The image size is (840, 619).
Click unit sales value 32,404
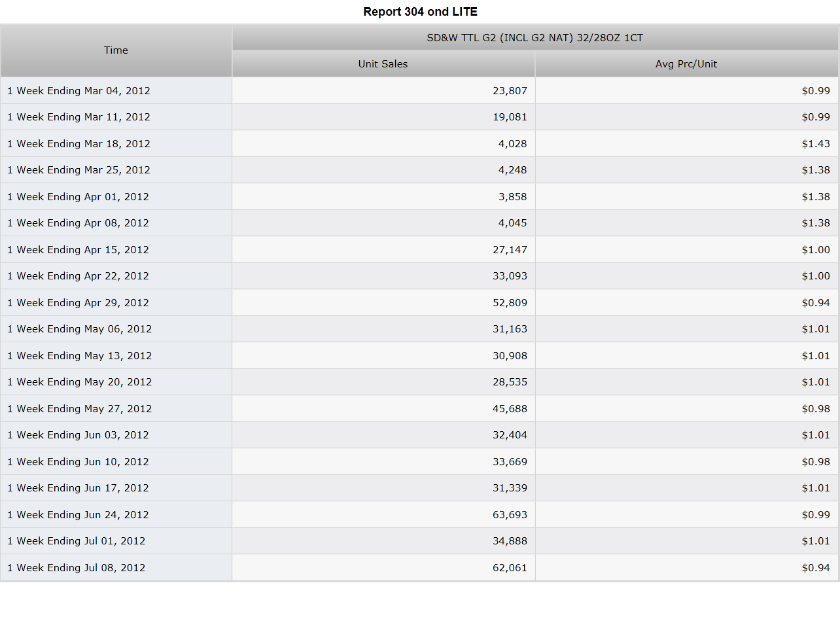(510, 435)
